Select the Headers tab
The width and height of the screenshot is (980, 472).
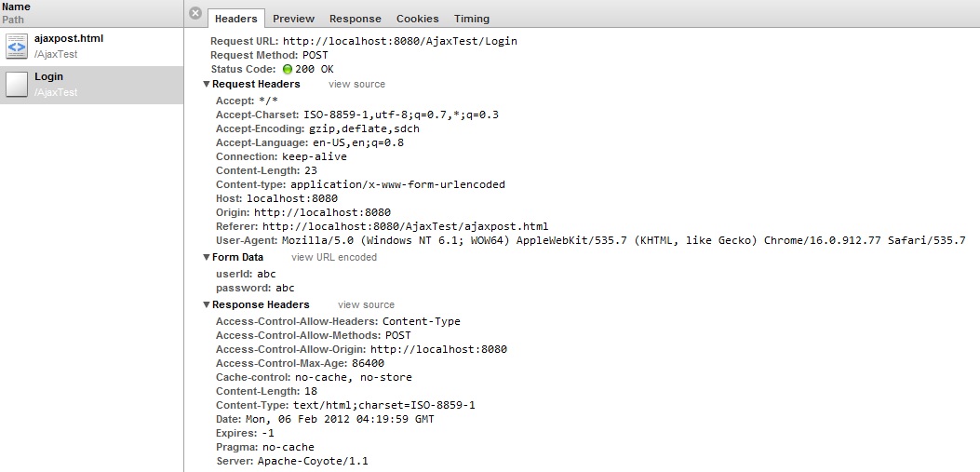pos(236,19)
